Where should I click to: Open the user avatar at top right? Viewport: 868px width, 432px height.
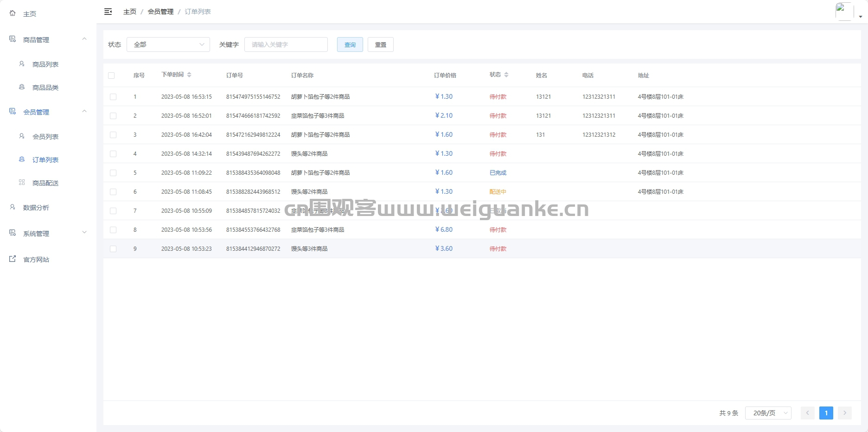pos(844,12)
